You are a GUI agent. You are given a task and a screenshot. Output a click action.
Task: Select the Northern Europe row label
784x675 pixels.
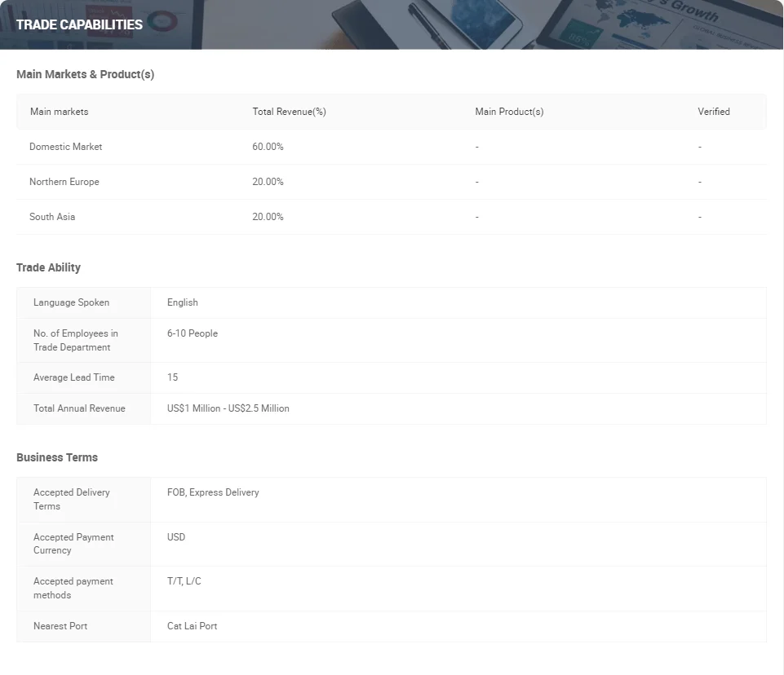coord(64,181)
